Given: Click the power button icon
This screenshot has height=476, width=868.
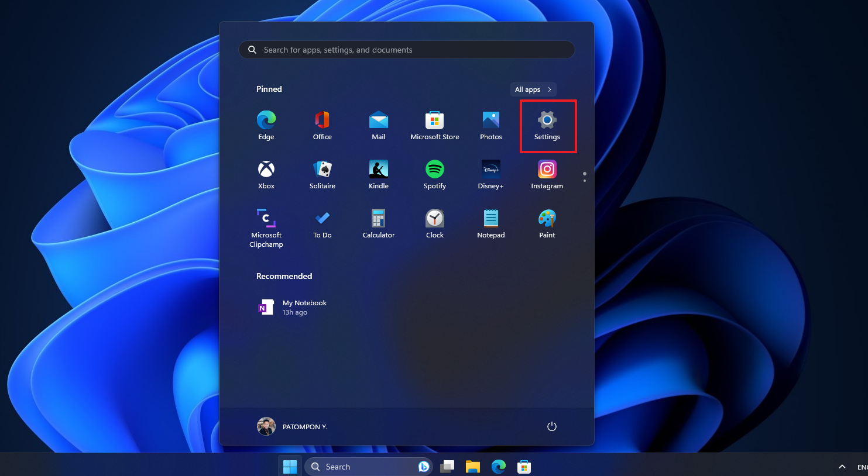Looking at the screenshot, I should point(552,426).
